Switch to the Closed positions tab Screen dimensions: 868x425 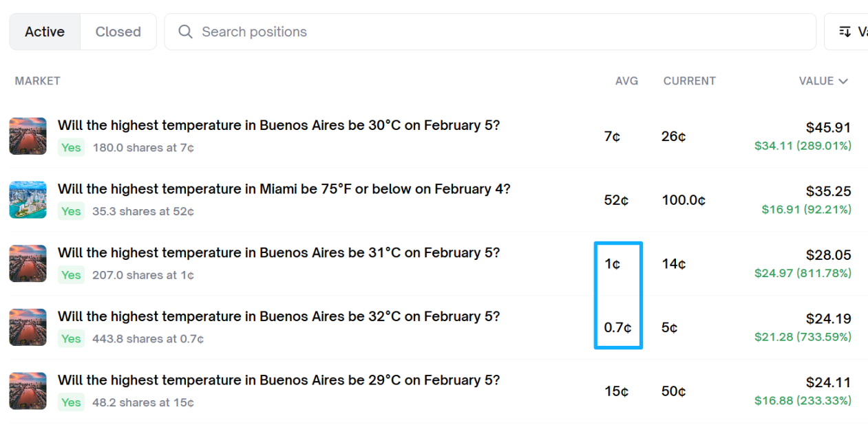click(118, 32)
